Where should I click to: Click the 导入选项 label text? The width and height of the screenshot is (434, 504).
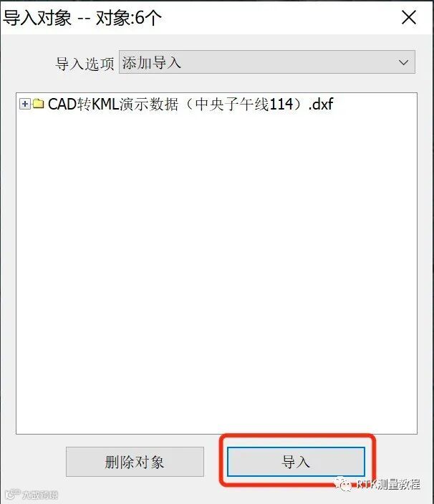click(x=85, y=64)
